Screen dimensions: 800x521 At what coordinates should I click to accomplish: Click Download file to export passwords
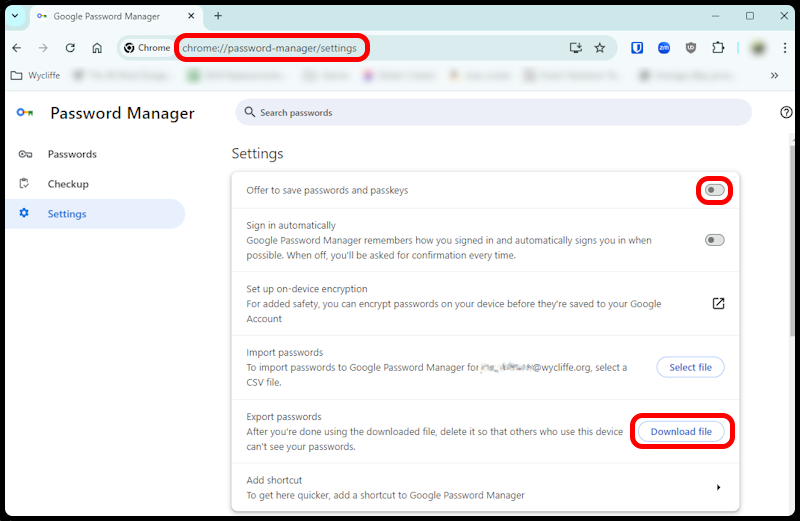click(x=681, y=432)
